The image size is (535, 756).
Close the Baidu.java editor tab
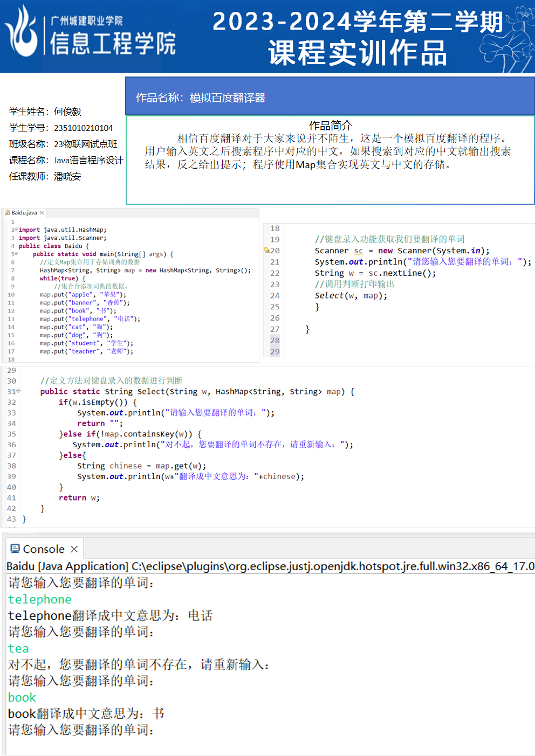(x=42, y=213)
